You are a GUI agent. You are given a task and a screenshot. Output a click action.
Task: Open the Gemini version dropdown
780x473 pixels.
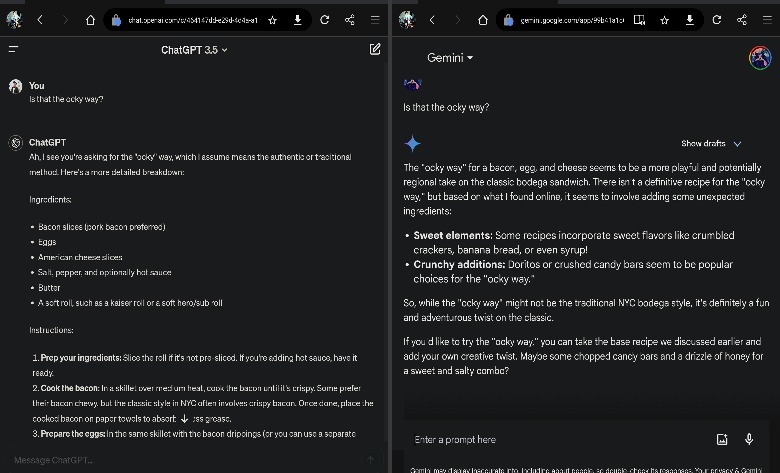450,58
